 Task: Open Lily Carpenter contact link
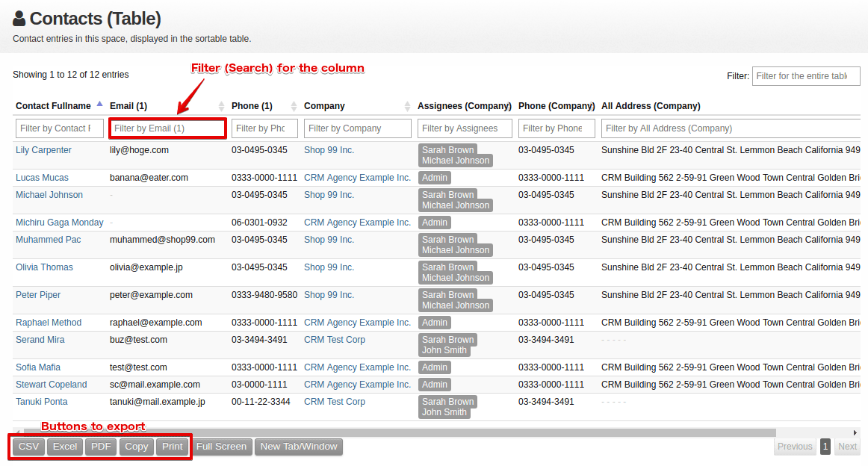pos(43,150)
